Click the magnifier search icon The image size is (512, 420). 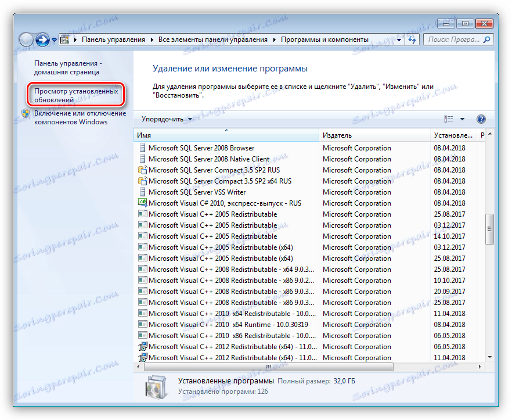pyautogui.click(x=487, y=40)
